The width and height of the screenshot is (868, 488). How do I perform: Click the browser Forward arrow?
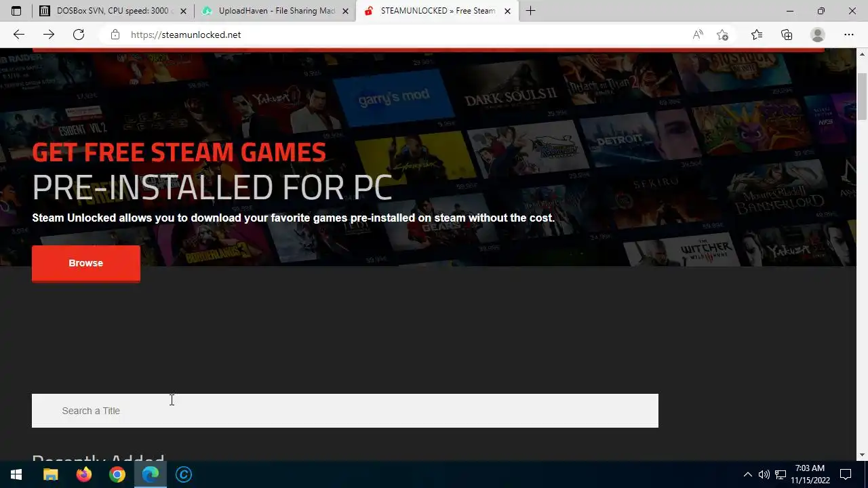click(x=49, y=35)
